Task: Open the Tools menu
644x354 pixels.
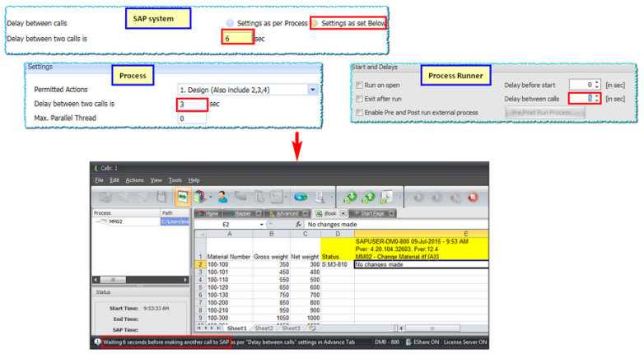Action: pos(175,179)
